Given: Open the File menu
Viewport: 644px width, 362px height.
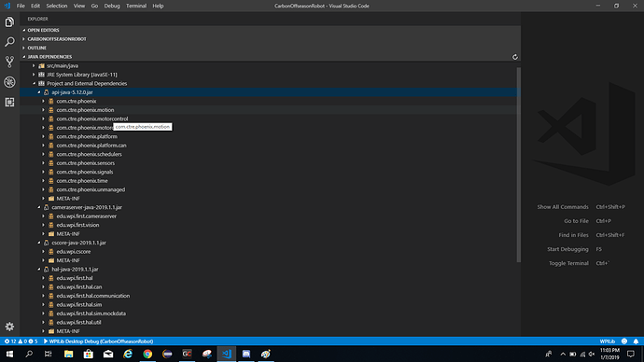Looking at the screenshot, I should pyautogui.click(x=21, y=6).
